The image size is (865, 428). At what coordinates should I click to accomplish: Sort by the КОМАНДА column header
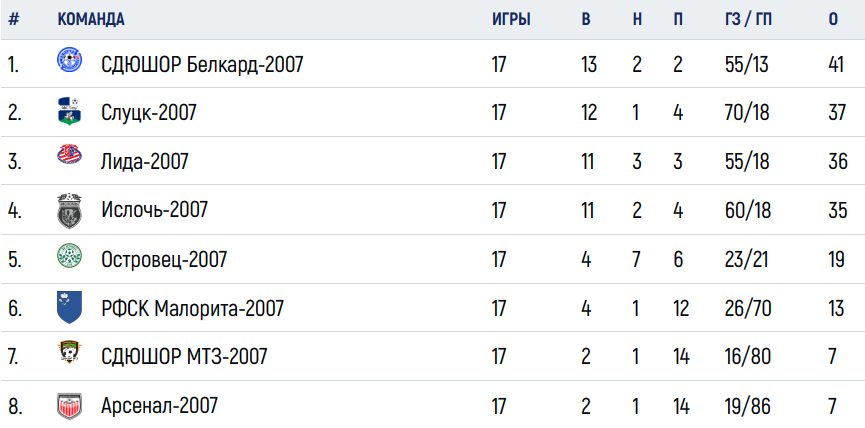(x=91, y=19)
